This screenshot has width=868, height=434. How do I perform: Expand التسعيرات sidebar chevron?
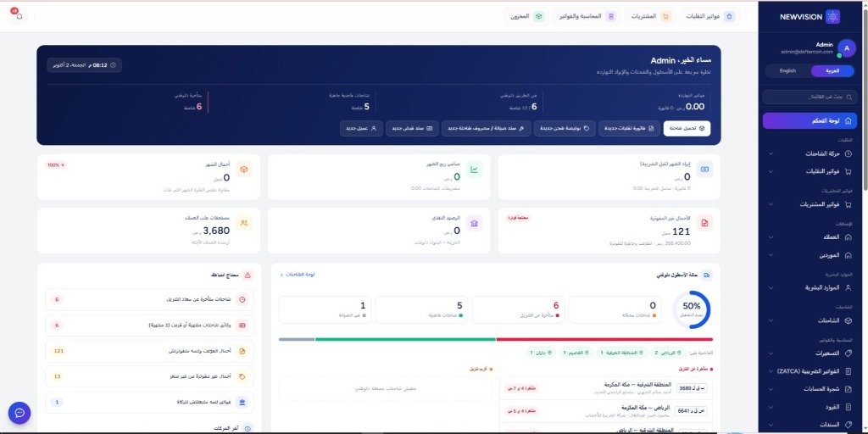tap(770, 353)
